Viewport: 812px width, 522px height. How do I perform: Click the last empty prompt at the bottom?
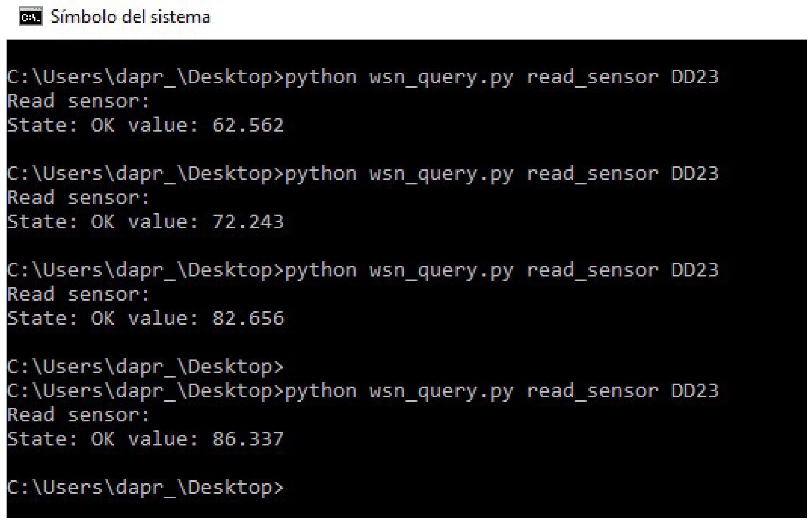pos(145,487)
